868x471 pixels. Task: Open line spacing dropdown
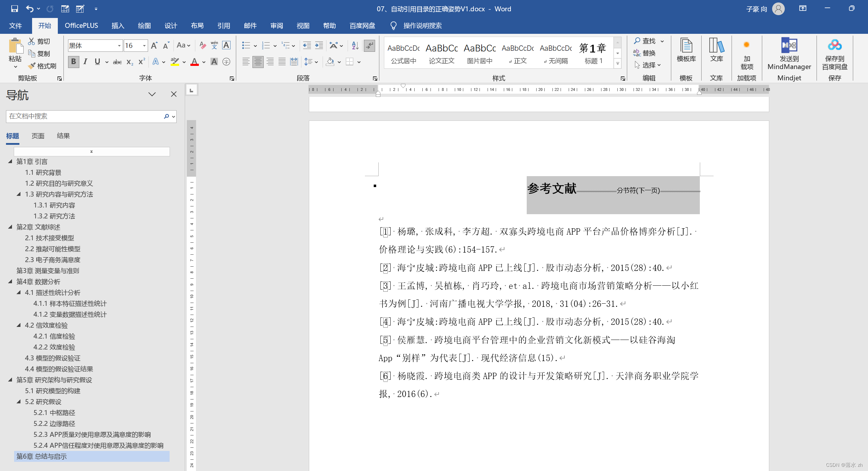click(316, 62)
